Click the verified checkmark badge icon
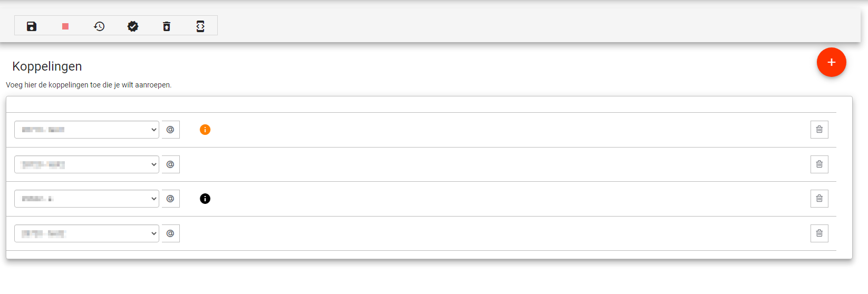The image size is (868, 294). pyautogui.click(x=133, y=26)
